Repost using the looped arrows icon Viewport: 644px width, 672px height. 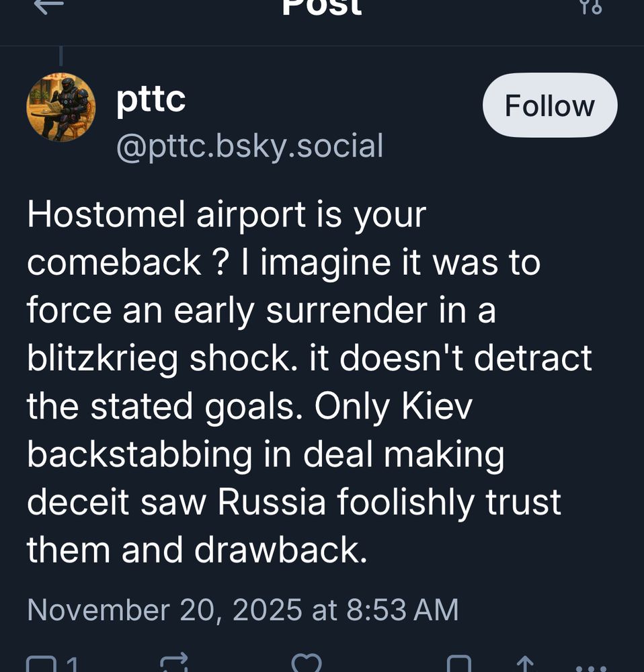(173, 662)
